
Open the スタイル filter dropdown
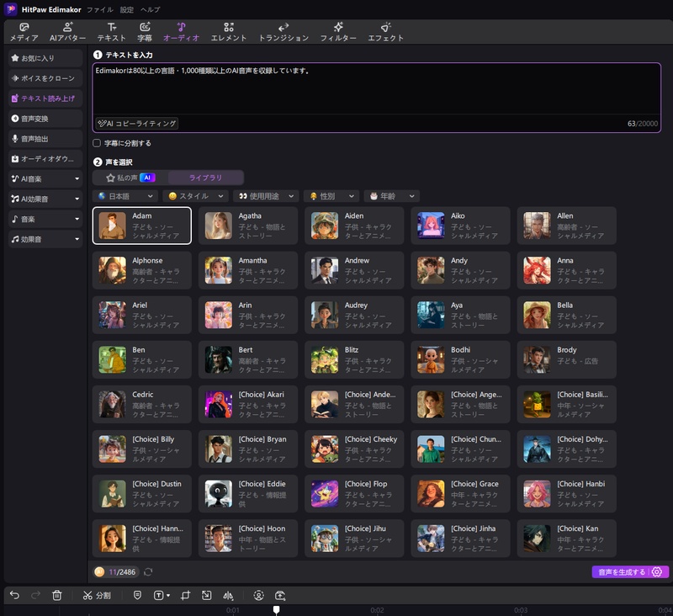pyautogui.click(x=195, y=196)
